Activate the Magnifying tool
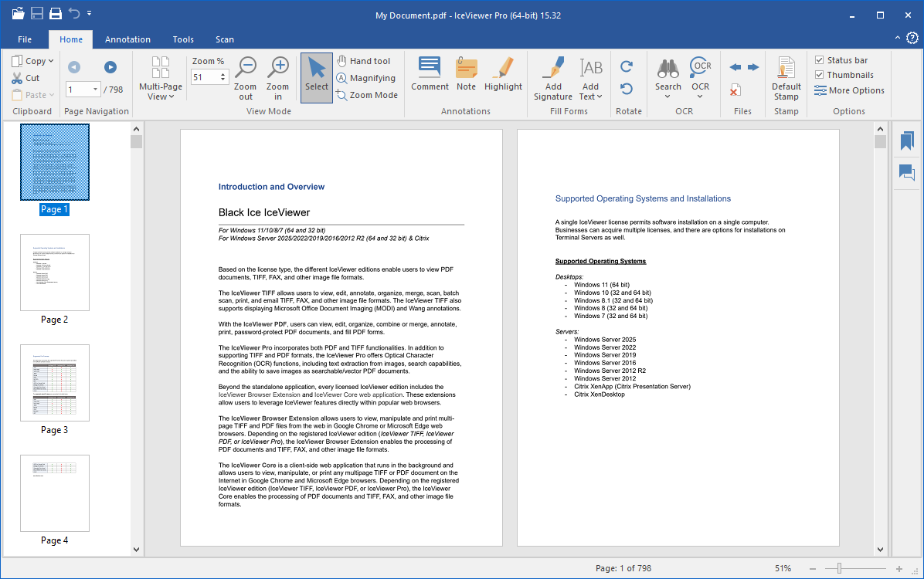Screen dimensions: 924x579 [x=366, y=78]
